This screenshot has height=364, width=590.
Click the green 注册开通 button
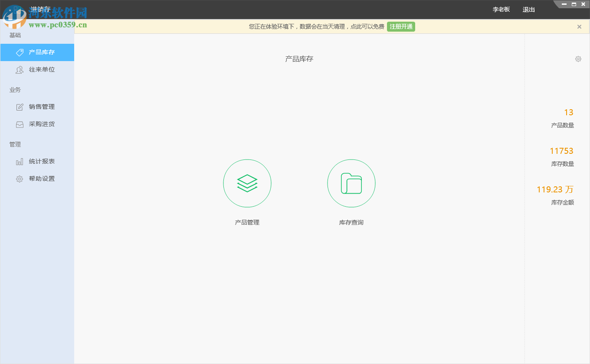(401, 26)
